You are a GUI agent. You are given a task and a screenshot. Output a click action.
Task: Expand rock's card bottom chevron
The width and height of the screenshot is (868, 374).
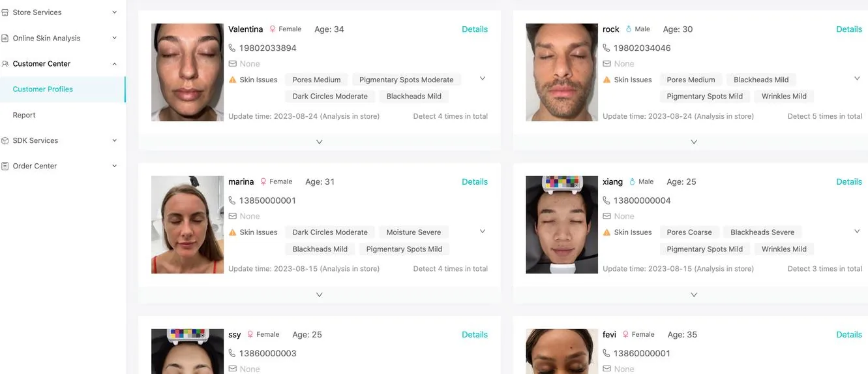click(x=694, y=142)
